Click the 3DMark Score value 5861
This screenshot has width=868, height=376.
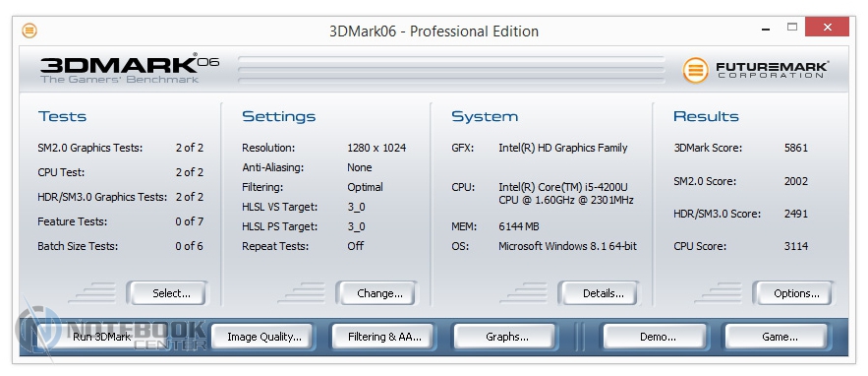(796, 148)
